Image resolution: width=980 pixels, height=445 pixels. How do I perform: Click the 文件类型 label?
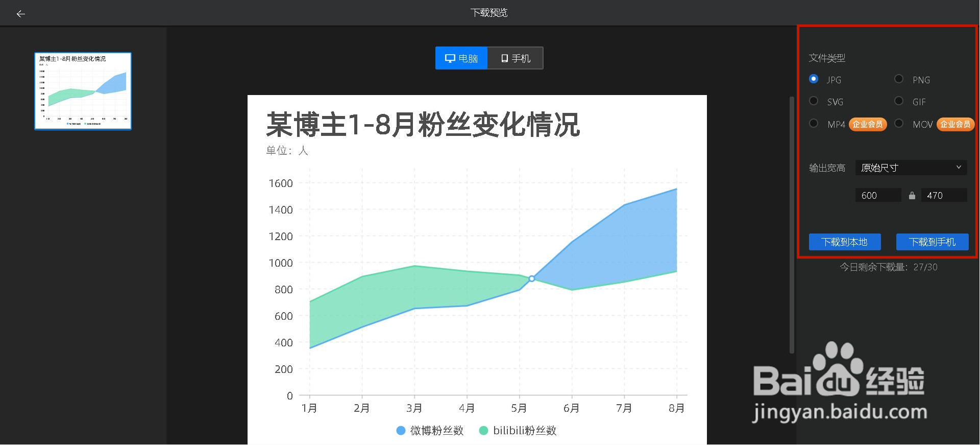click(x=827, y=58)
